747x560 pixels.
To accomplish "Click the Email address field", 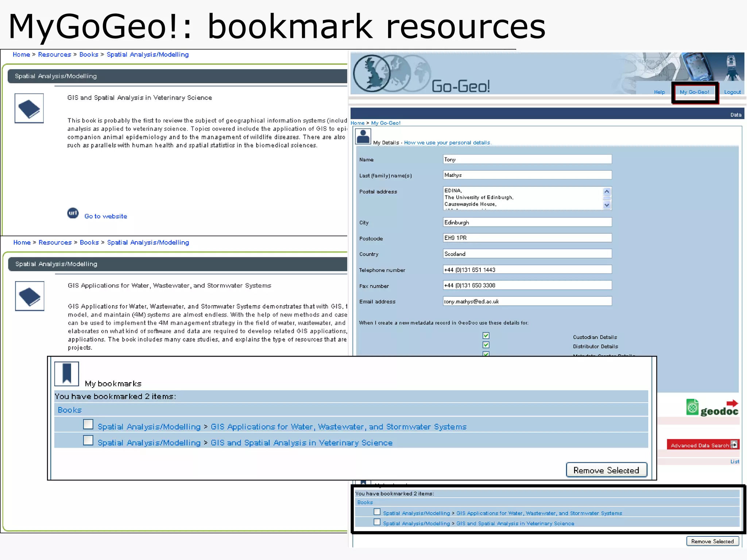I will click(x=527, y=301).
